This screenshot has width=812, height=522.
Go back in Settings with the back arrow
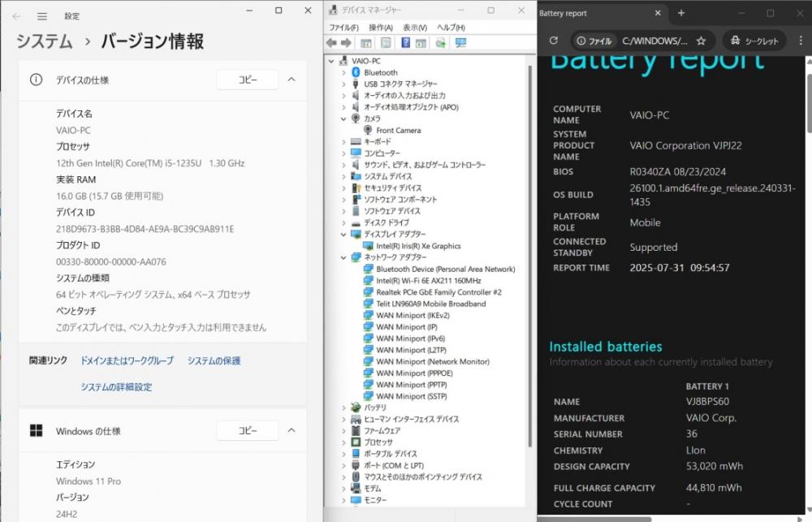click(x=16, y=16)
